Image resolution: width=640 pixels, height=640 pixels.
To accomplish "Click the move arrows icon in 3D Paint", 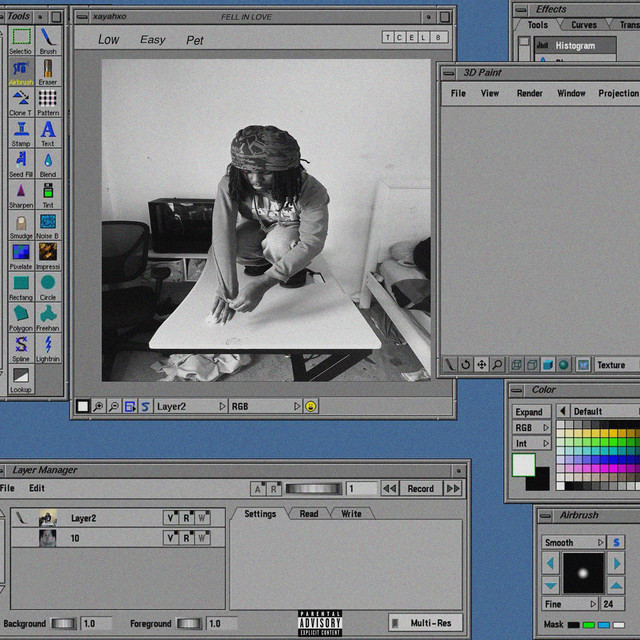I will tap(481, 364).
